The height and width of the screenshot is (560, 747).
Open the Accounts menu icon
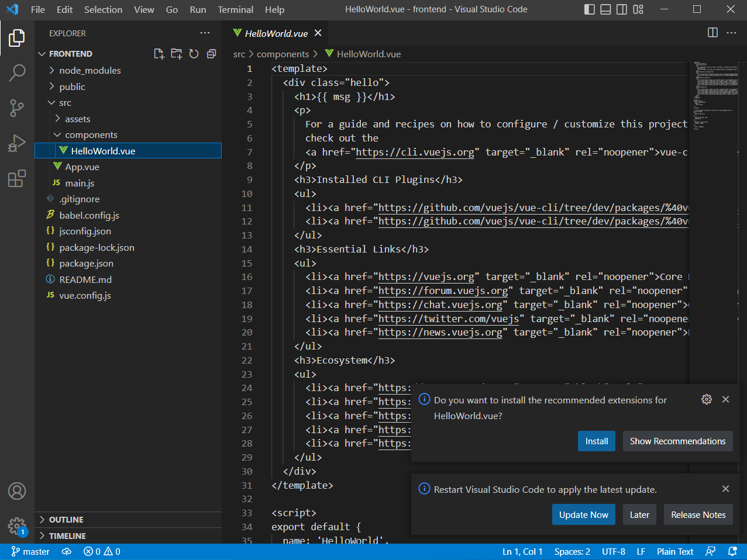17,491
